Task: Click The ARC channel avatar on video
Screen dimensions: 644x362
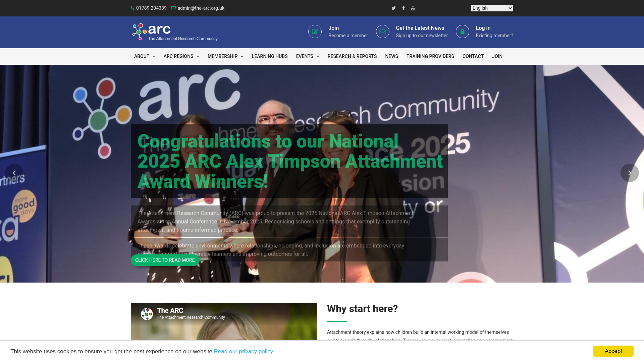Action: [x=147, y=314]
